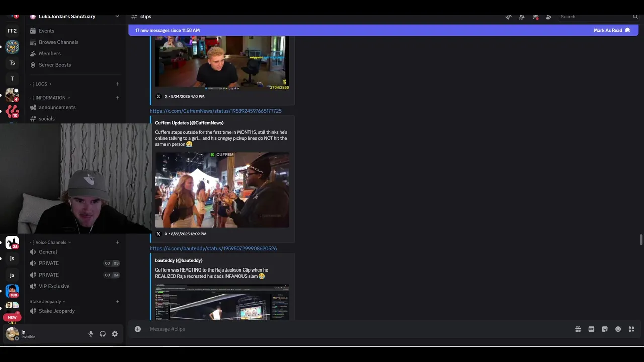Open Cuffem street video thumbnail

(222, 190)
